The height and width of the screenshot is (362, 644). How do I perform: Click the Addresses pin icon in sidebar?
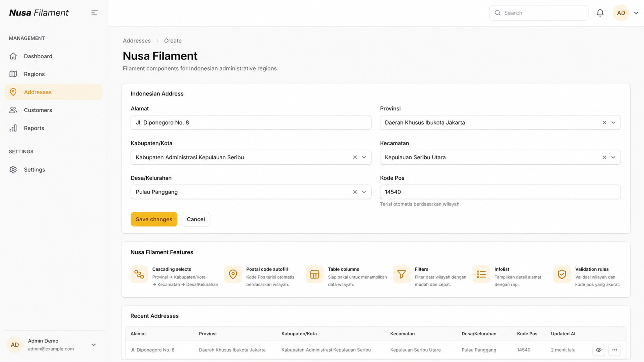[13, 92]
